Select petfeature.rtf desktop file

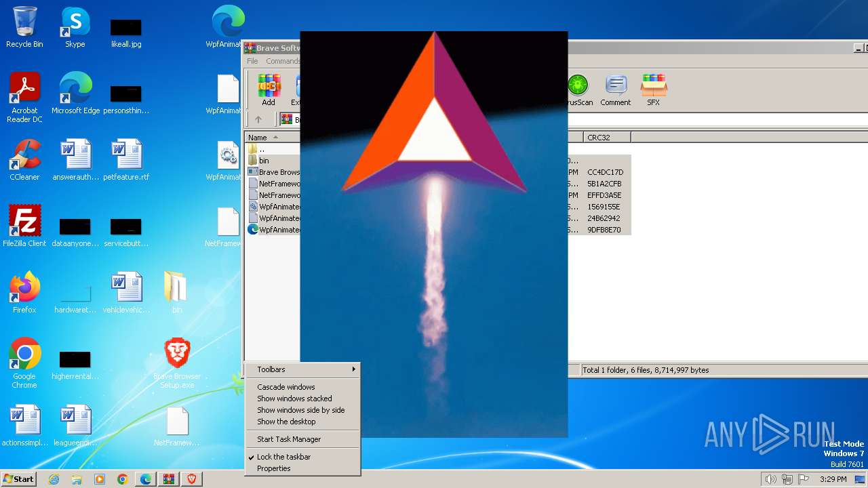coord(126,160)
